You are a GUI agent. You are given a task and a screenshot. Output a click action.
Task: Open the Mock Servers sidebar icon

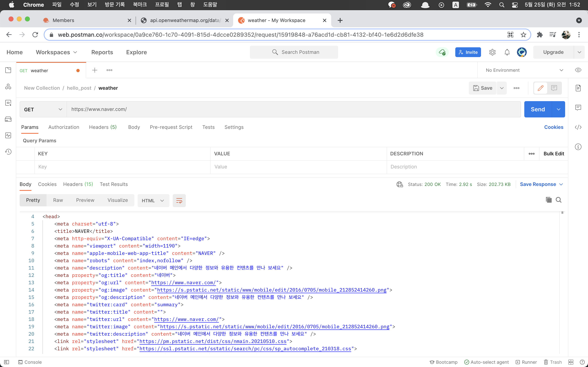point(8,119)
